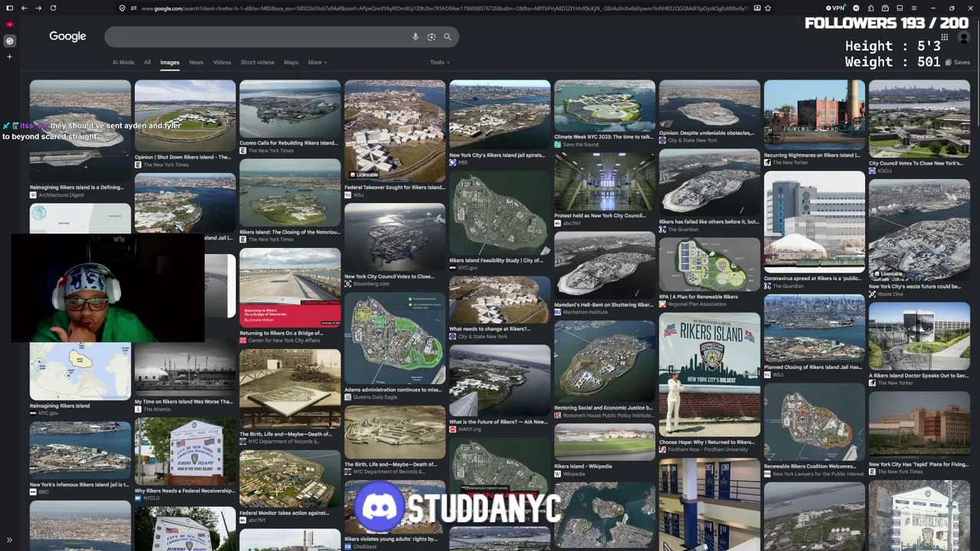Viewport: 980px width, 551px height.
Task: Open 'Climate Week NYC 2023' image
Action: [x=605, y=105]
